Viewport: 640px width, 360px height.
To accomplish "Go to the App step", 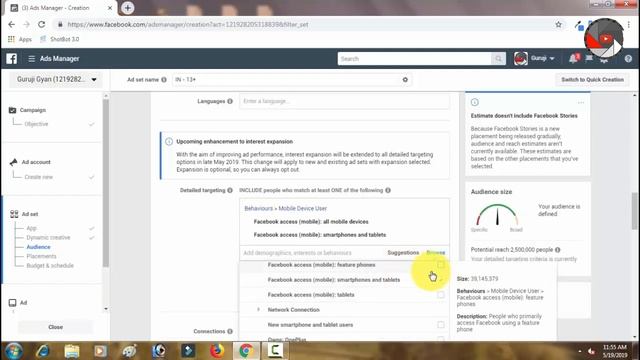I will click(31, 228).
